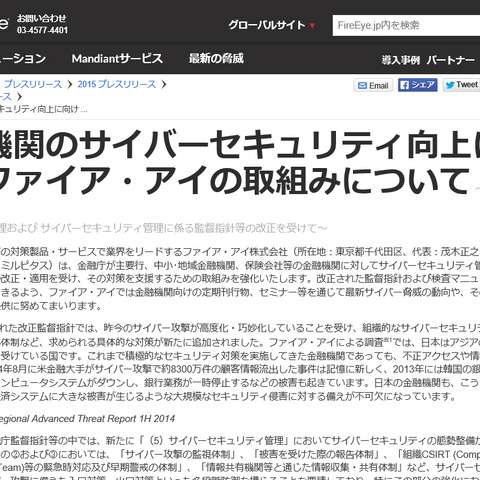This screenshot has width=480, height=480.
Task: Follow the プレスリリース breadcrumb link
Action: click(33, 84)
